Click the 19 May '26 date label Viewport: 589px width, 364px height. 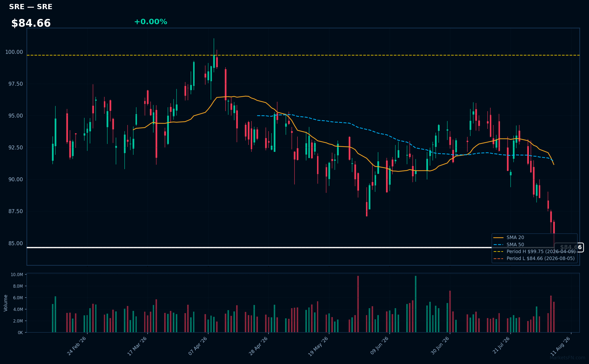tap(318, 346)
